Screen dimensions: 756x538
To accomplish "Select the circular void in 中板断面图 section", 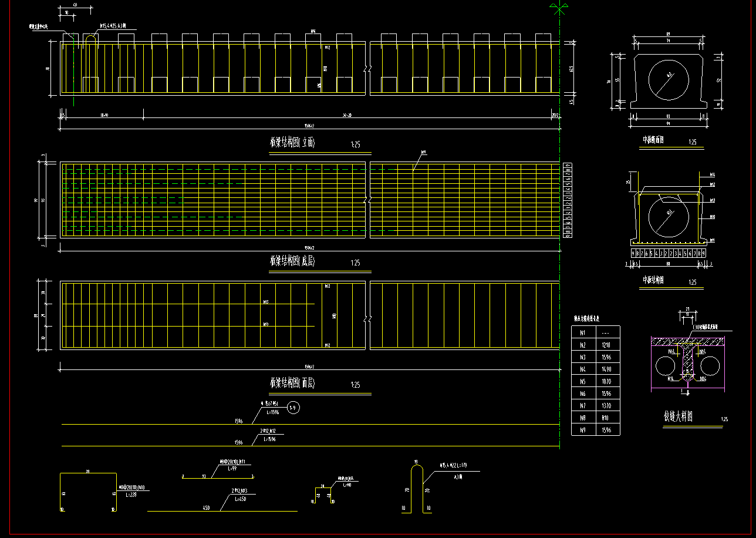I will pos(669,80).
